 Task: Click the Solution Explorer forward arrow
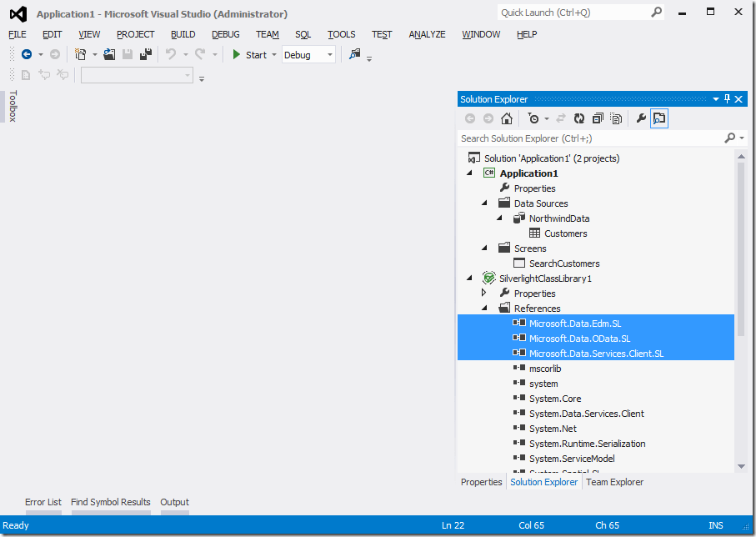(x=488, y=118)
